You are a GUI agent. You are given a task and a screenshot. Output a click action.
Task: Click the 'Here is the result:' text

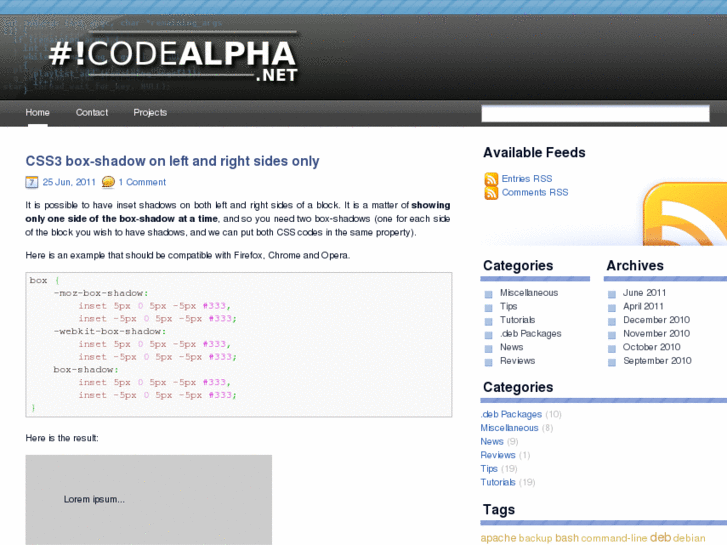pos(62,438)
